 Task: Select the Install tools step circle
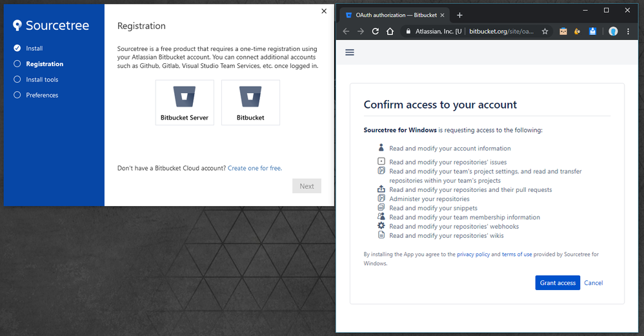[x=17, y=79]
